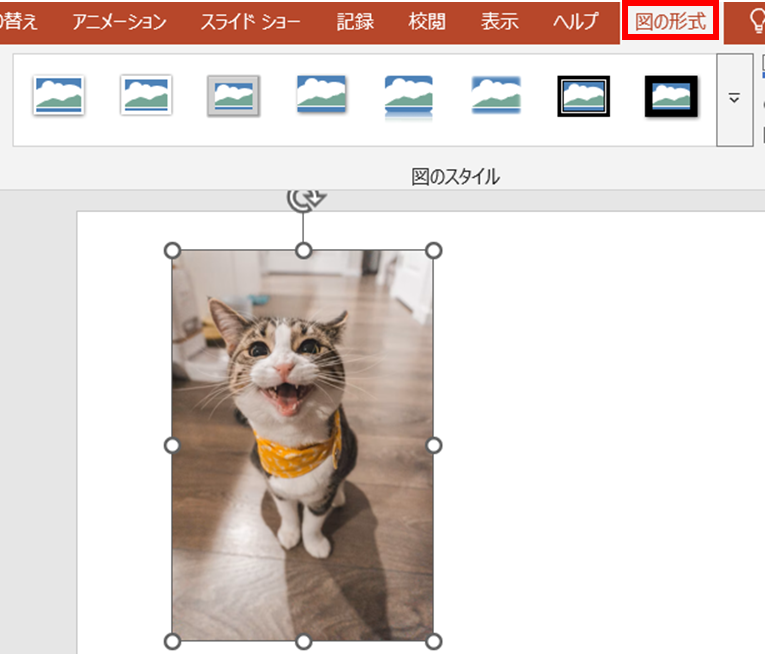765x654 pixels.
Task: Apply the soft edge rectangle picture style
Action: point(496,96)
